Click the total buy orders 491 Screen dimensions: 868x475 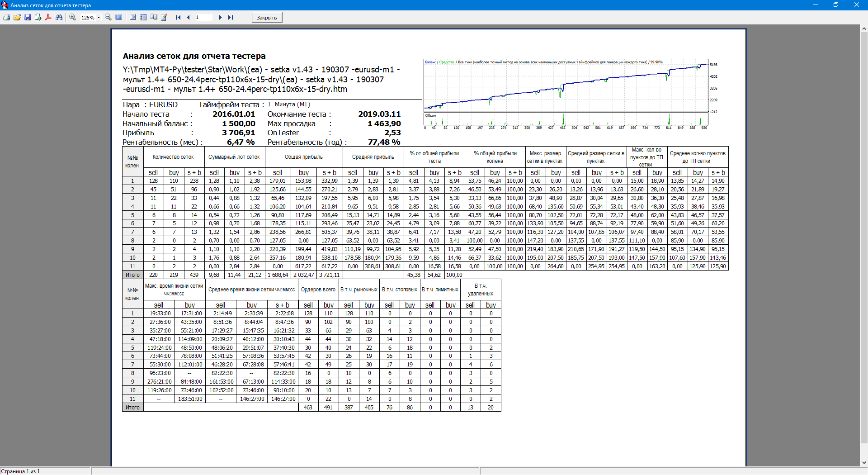(328, 408)
